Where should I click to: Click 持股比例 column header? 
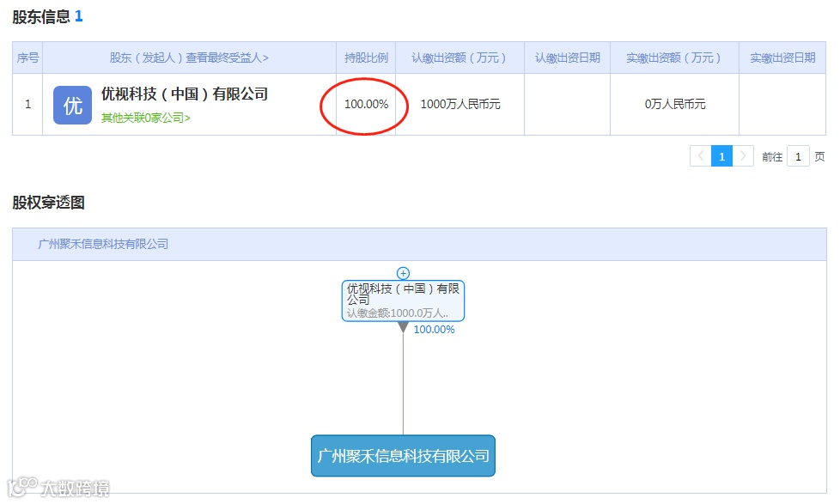(366, 58)
